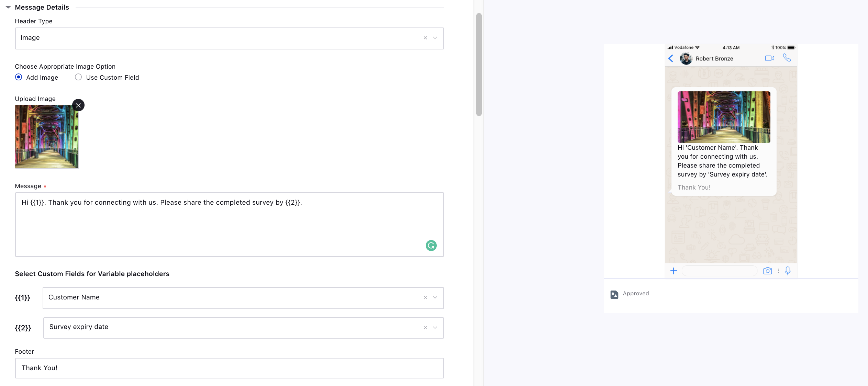This screenshot has height=386, width=868.
Task: Click the plus icon in chat footer
Action: (x=674, y=270)
